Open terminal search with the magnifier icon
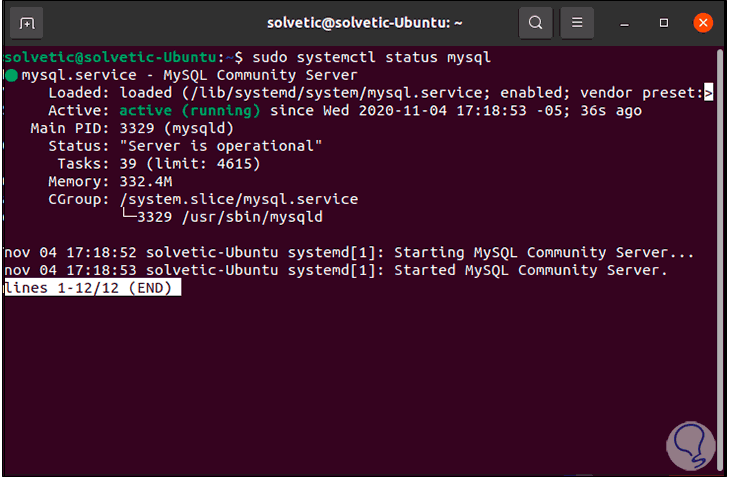 click(x=536, y=22)
